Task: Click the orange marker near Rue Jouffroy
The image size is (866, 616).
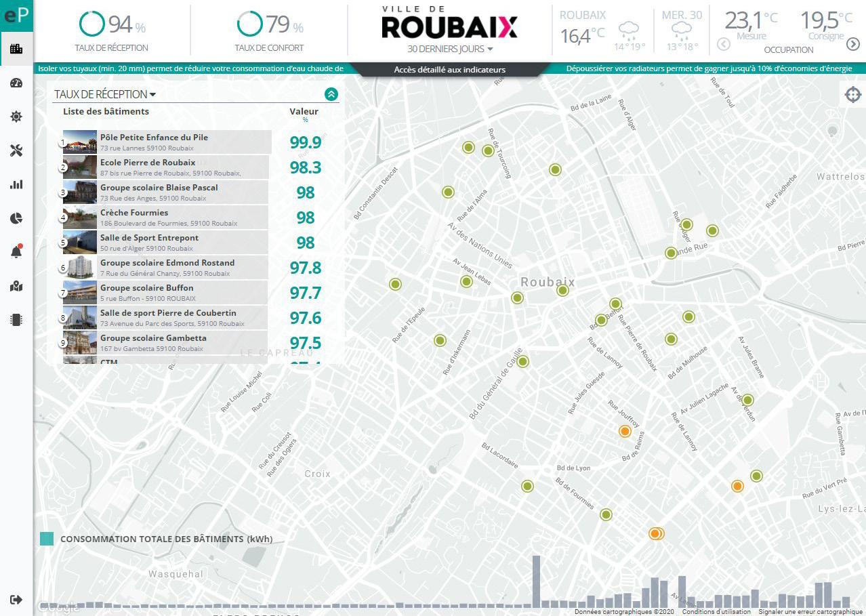Action: point(625,431)
